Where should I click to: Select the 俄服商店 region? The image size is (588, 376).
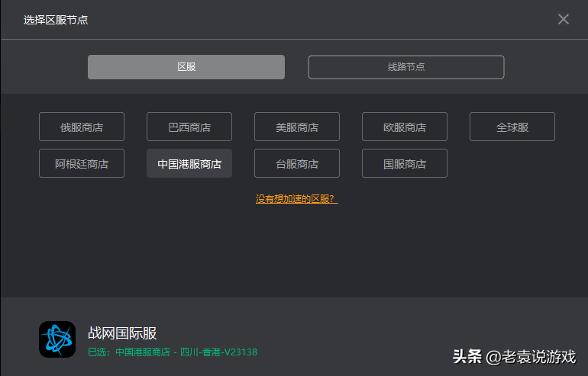tap(82, 127)
